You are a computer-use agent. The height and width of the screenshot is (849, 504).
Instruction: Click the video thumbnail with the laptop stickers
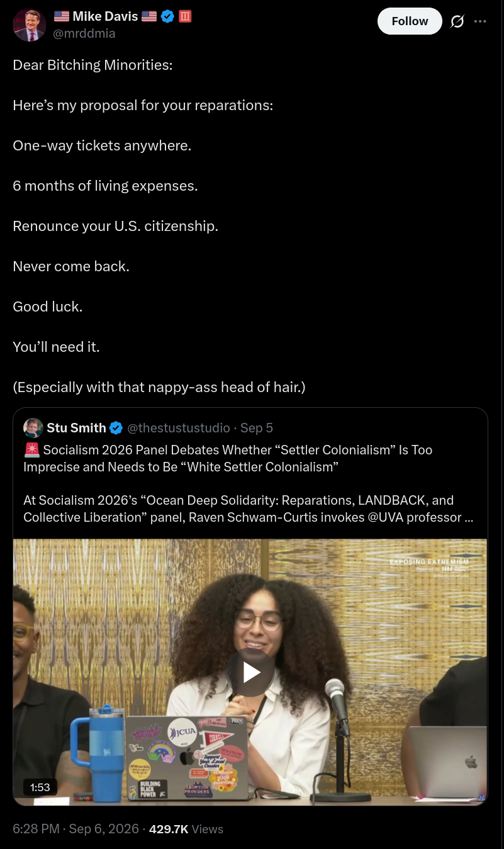(250, 672)
